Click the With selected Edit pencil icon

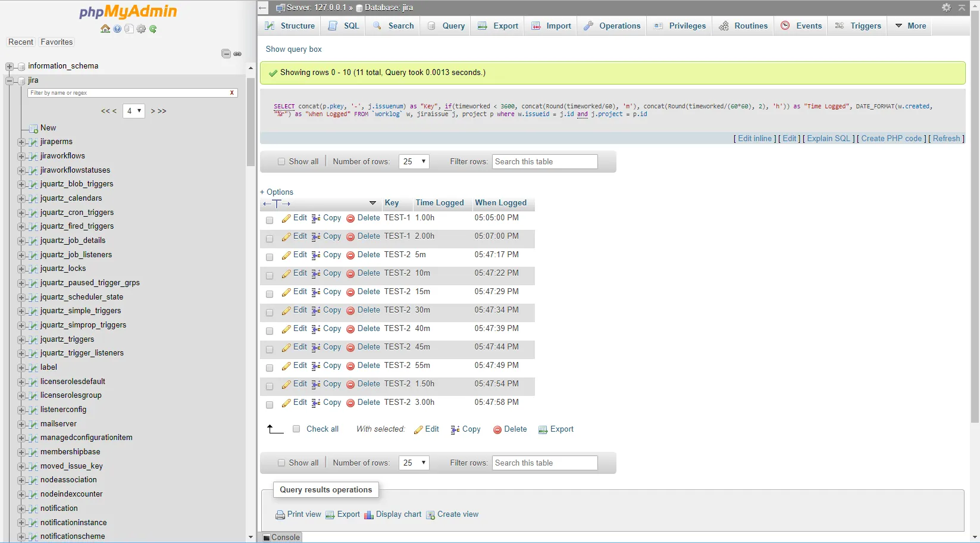[418, 430]
